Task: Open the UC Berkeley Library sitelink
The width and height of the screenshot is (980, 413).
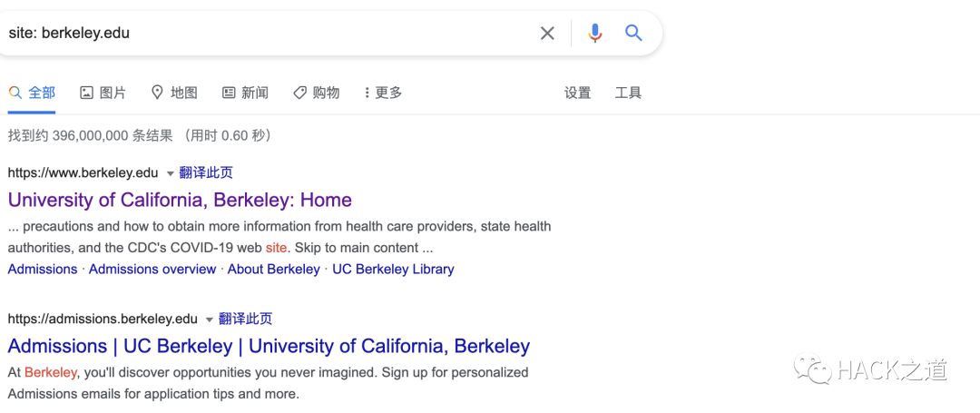Action: point(393,269)
